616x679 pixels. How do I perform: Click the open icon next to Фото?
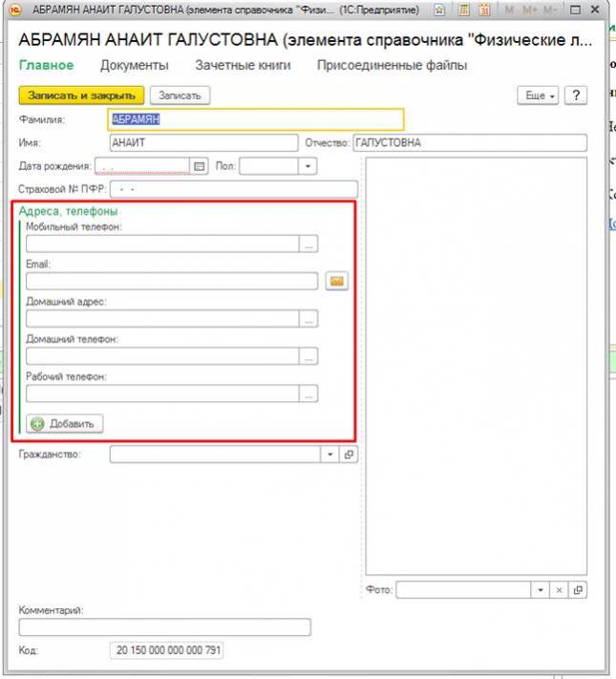pos(578,590)
